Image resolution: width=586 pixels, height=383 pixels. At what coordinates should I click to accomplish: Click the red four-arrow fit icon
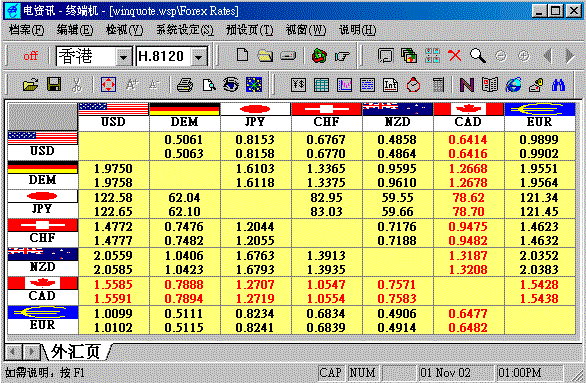[x=108, y=85]
